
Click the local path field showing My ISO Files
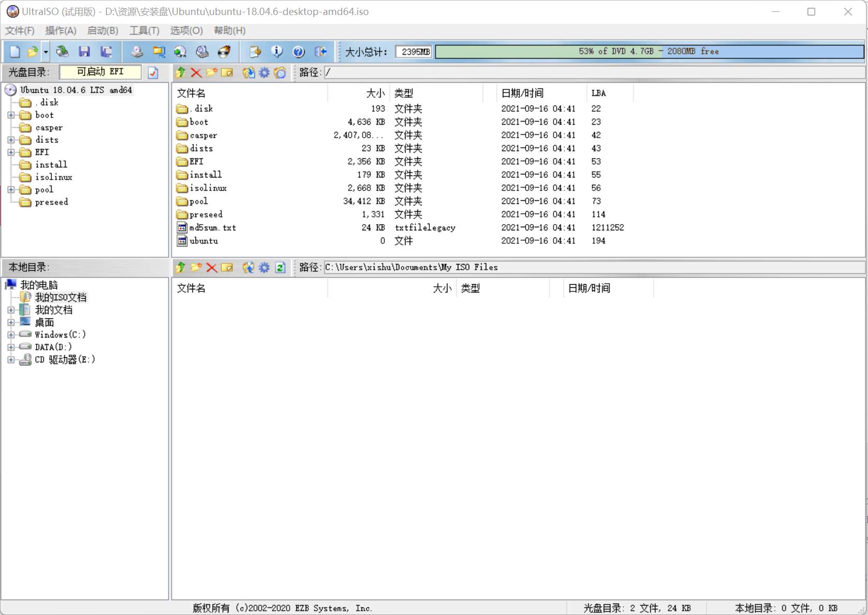point(594,267)
